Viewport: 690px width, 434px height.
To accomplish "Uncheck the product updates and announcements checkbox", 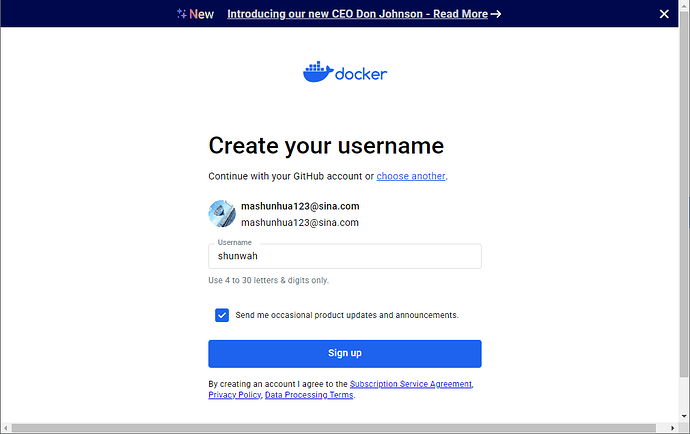I will pyautogui.click(x=222, y=315).
